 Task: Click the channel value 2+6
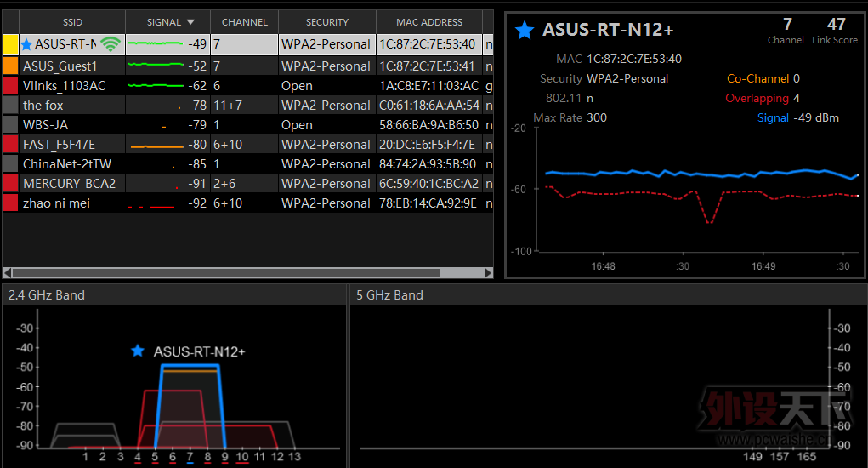click(224, 183)
